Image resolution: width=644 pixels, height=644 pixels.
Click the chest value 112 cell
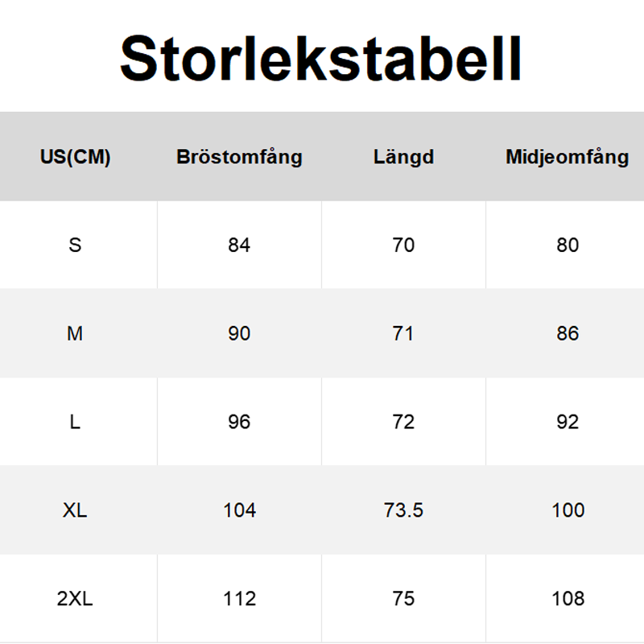coord(239,599)
